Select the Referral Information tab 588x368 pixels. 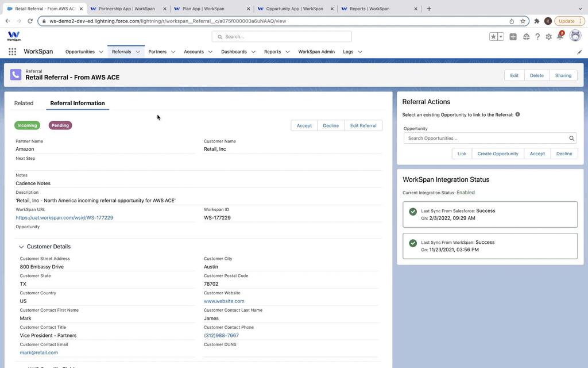coord(78,103)
